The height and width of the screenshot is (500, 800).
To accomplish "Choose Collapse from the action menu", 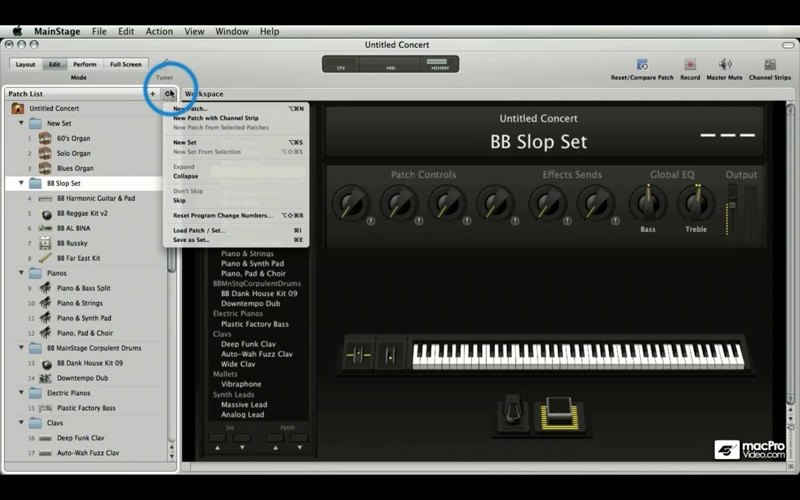I will click(236, 176).
